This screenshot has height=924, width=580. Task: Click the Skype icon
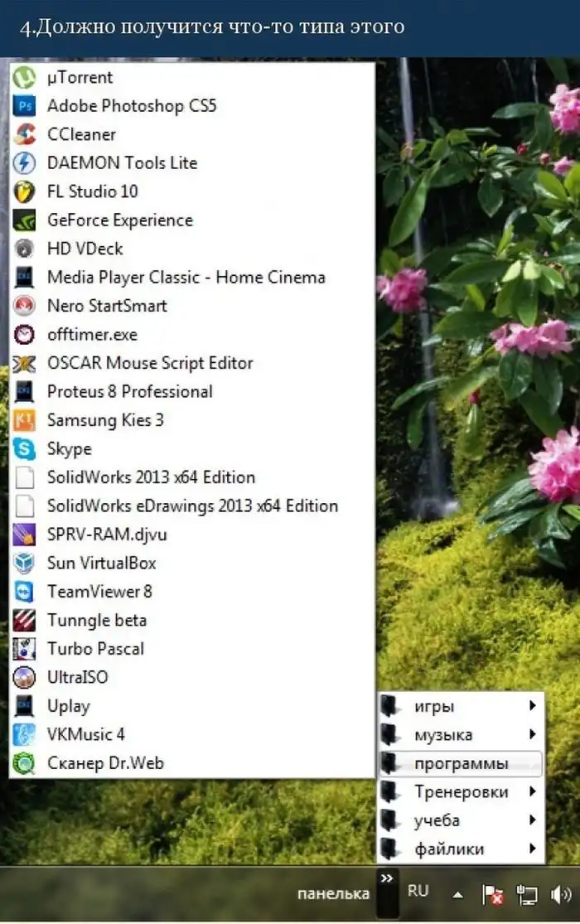pyautogui.click(x=24, y=449)
